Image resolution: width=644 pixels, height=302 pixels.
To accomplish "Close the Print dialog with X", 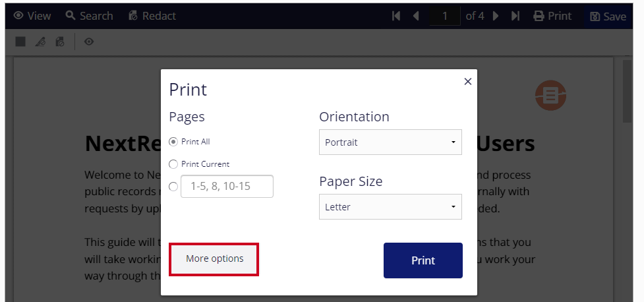I will tap(467, 81).
